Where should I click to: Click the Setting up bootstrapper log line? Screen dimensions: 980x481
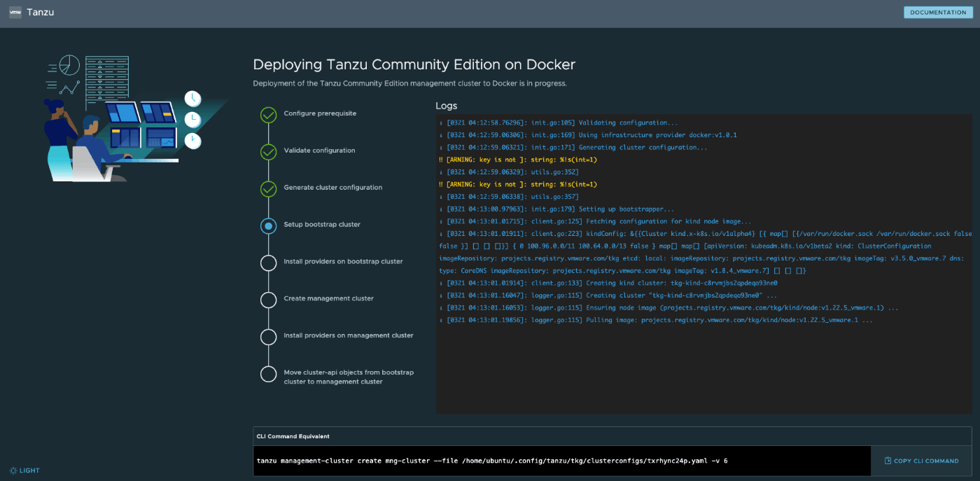click(556, 209)
